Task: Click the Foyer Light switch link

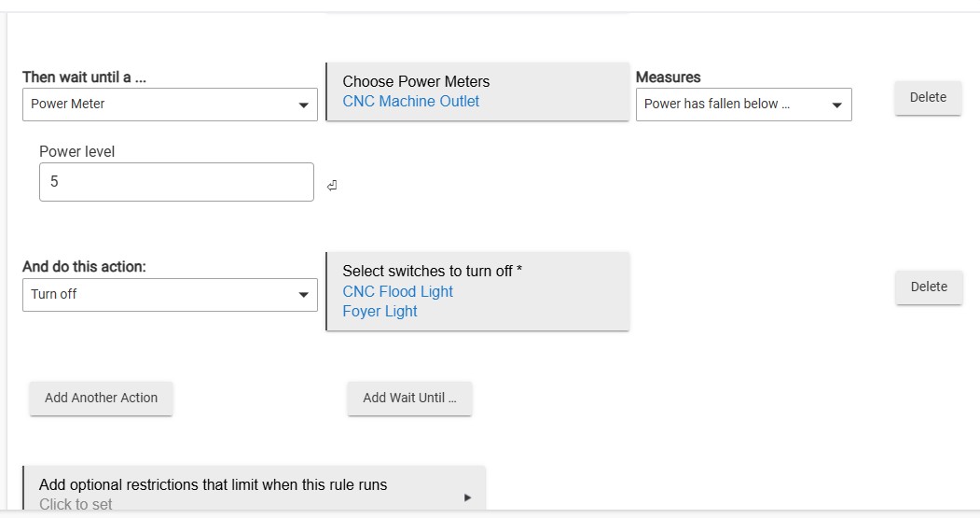Action: pyautogui.click(x=380, y=311)
